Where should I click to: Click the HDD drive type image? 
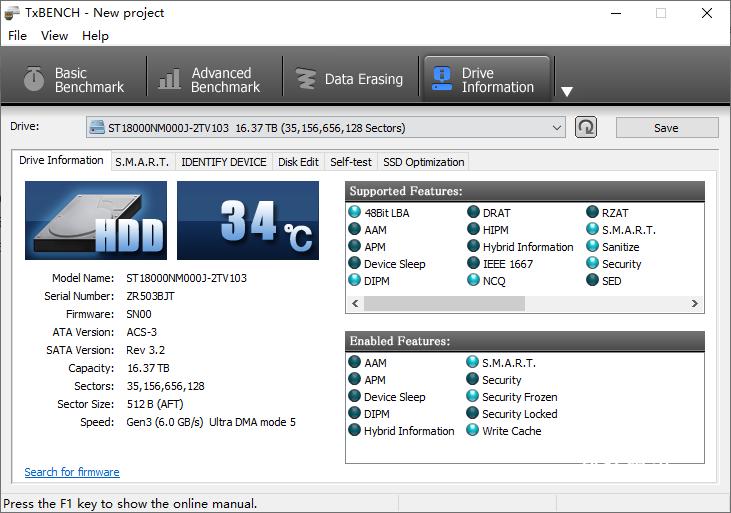click(96, 220)
